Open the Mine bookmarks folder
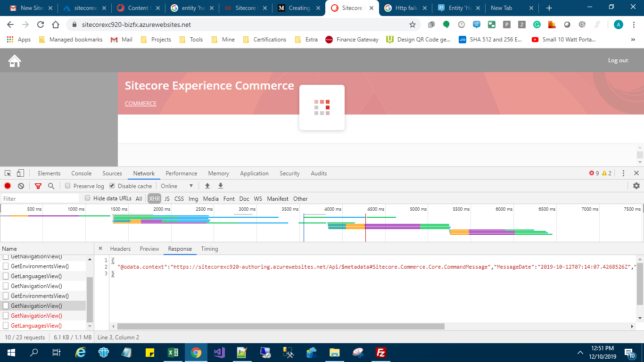Screen dimensions: 644x362 [x=223, y=40]
